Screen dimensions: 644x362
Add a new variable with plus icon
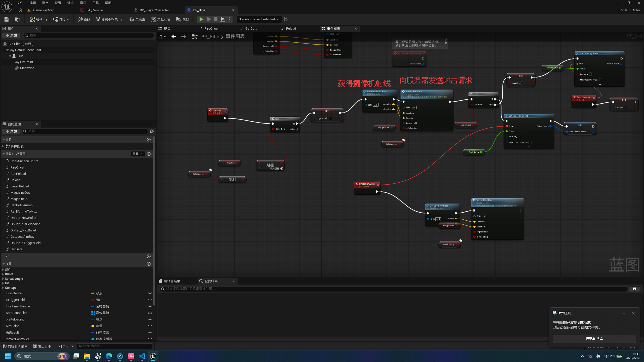click(x=149, y=264)
